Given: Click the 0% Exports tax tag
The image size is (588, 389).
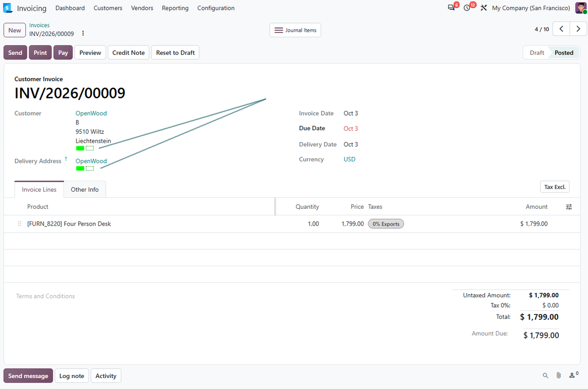Looking at the screenshot, I should click(x=386, y=224).
